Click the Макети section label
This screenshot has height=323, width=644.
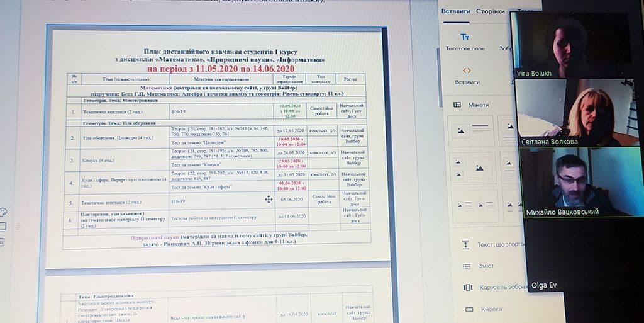479,105
